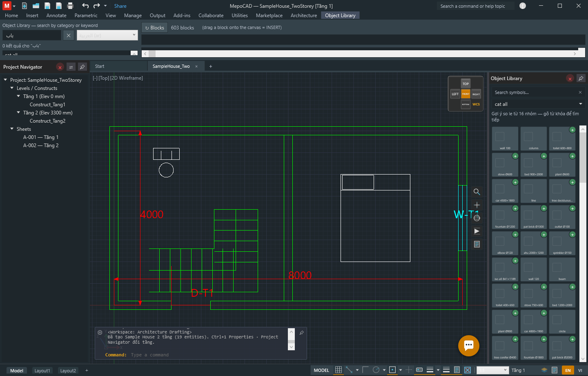Viewport: 588px width, 376px height.
Task: Select the pan crosshair tool in the navigation bar
Action: [x=477, y=205]
